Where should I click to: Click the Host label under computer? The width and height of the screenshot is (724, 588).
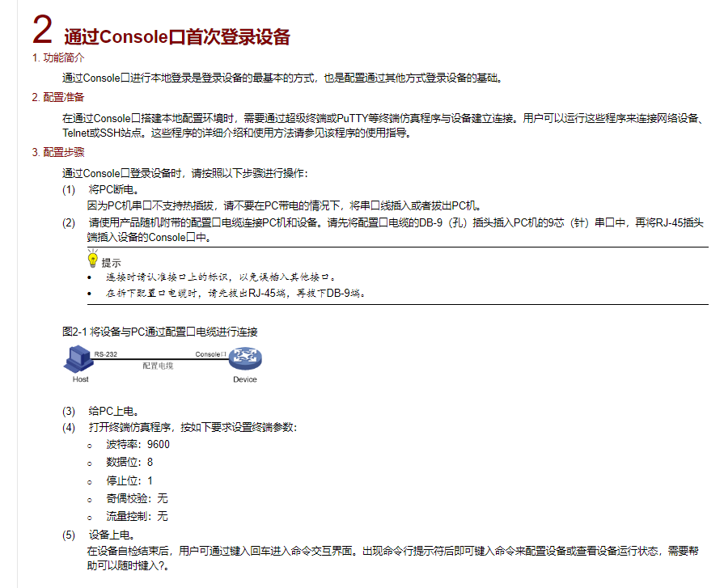[x=80, y=379]
